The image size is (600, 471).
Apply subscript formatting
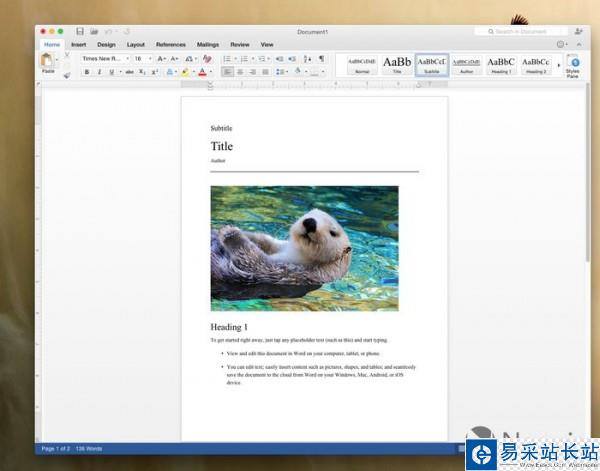(143, 72)
